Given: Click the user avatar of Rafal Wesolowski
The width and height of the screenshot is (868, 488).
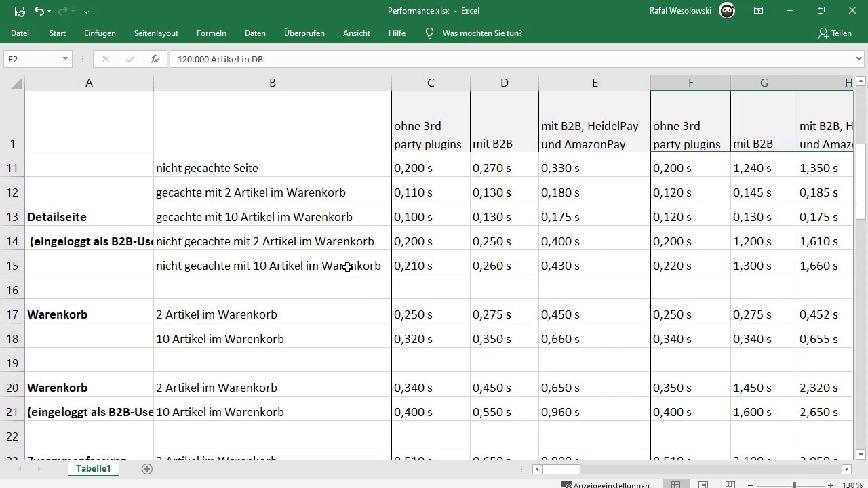Looking at the screenshot, I should coord(727,11).
